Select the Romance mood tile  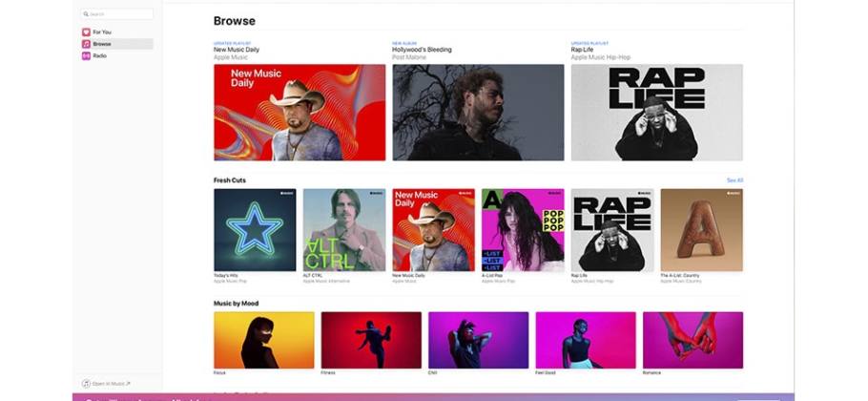[x=693, y=340]
